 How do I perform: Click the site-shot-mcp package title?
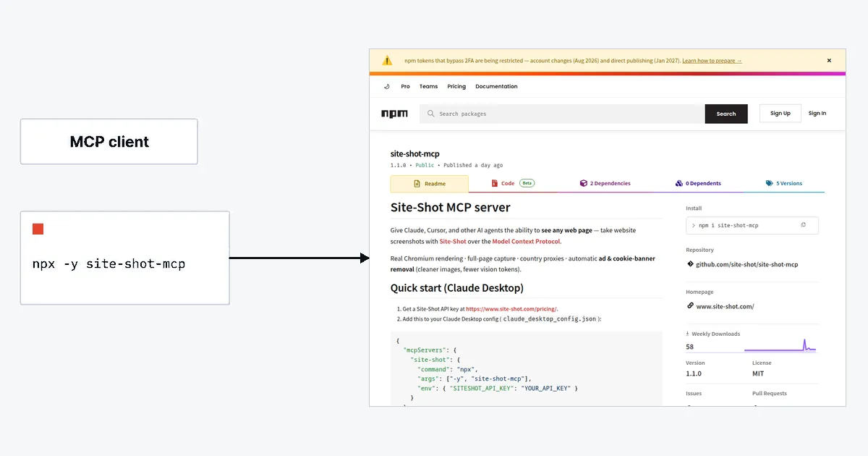tap(414, 153)
